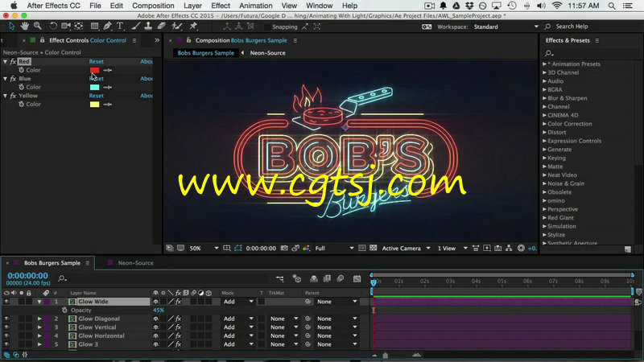Viewport: 644px width, 362px height.
Task: Select the Pan Behind anchor tool
Action: 78,27
